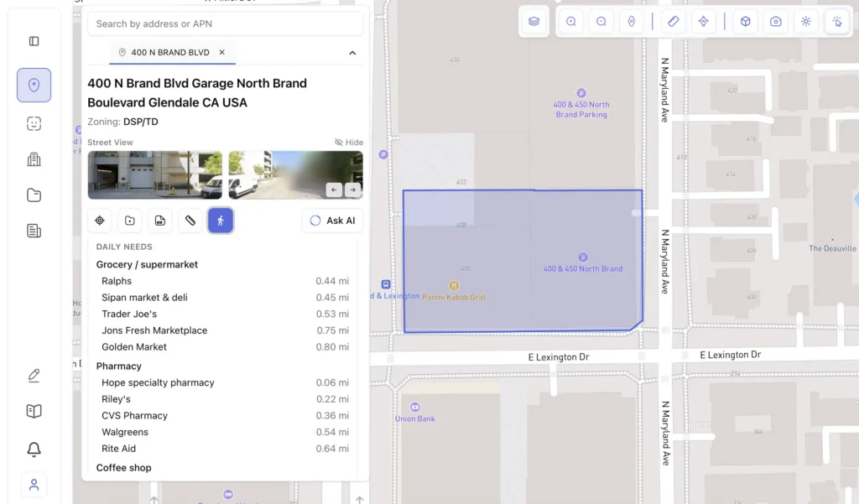Click the Ask AI button
Screen dimensions: 859x504
coord(332,221)
